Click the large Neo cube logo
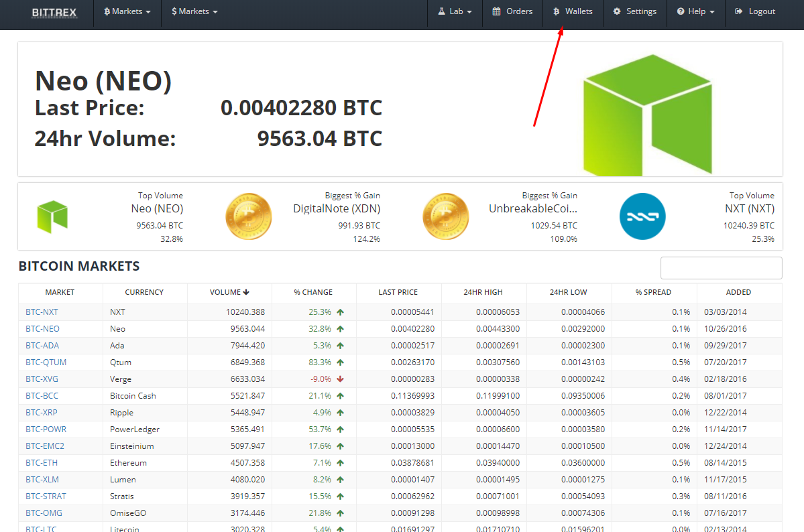This screenshot has height=532, width=804. click(648, 115)
